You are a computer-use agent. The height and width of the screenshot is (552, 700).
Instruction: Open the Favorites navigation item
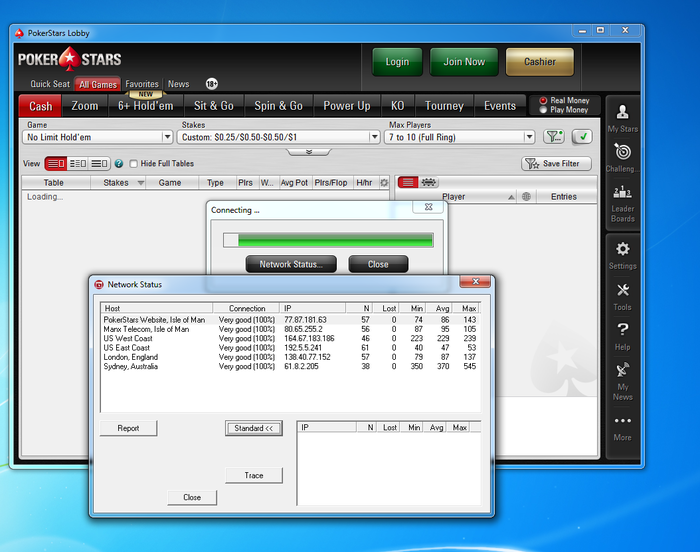click(142, 84)
